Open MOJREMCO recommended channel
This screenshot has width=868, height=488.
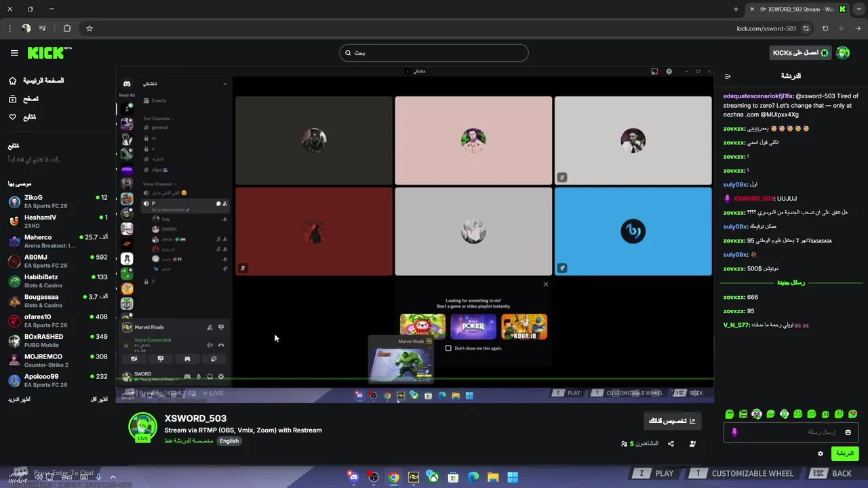click(58, 360)
